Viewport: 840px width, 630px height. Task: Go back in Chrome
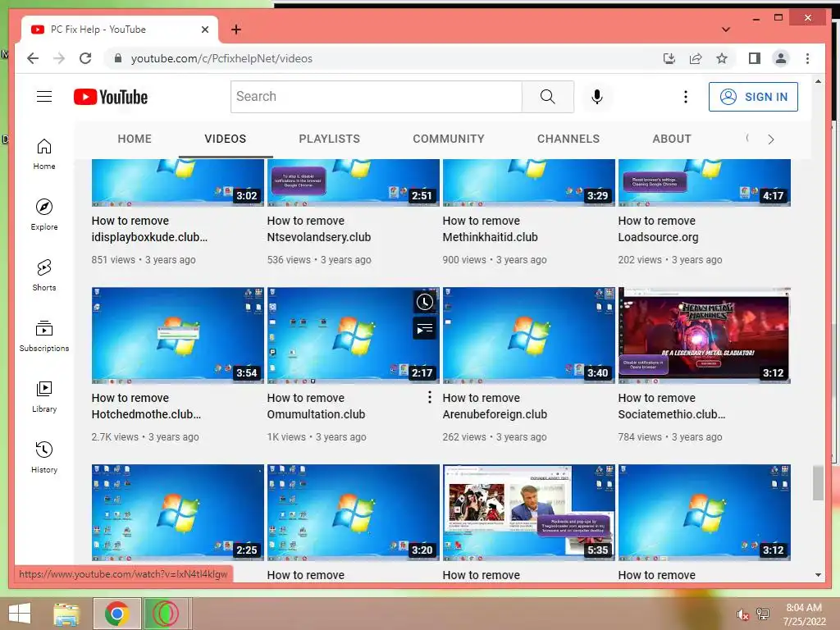coord(33,58)
